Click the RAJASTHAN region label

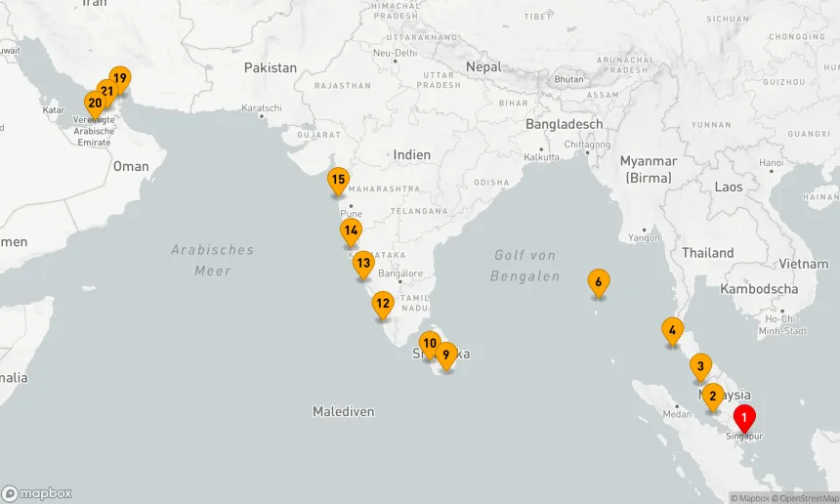(x=343, y=86)
